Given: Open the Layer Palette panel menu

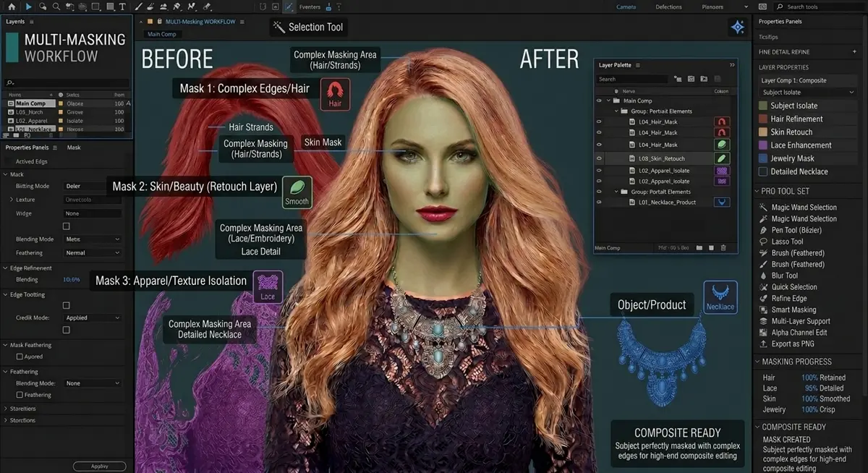Looking at the screenshot, I should 638,65.
